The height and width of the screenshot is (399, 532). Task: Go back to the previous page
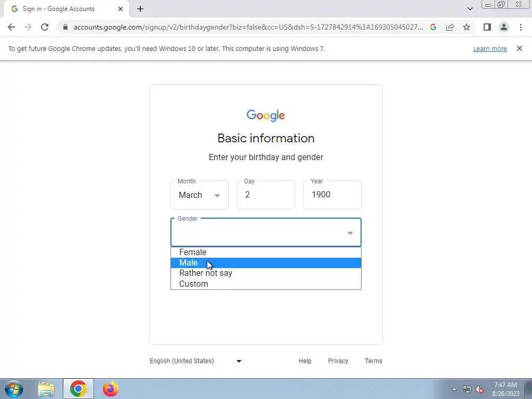coord(11,27)
